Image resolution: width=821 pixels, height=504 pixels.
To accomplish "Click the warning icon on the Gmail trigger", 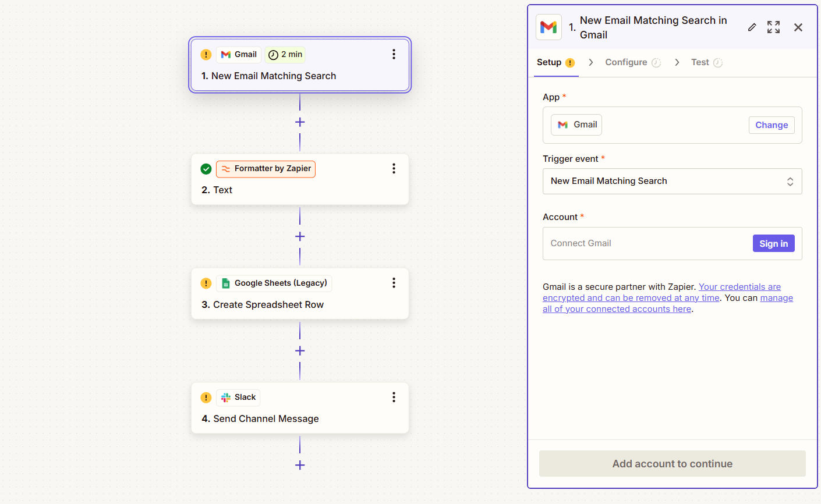I will (206, 54).
